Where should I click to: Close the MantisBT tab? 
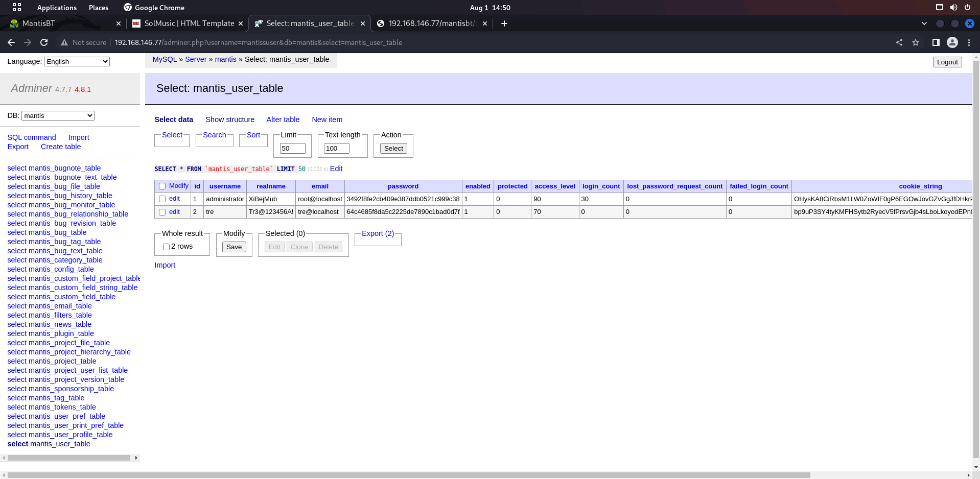point(119,23)
